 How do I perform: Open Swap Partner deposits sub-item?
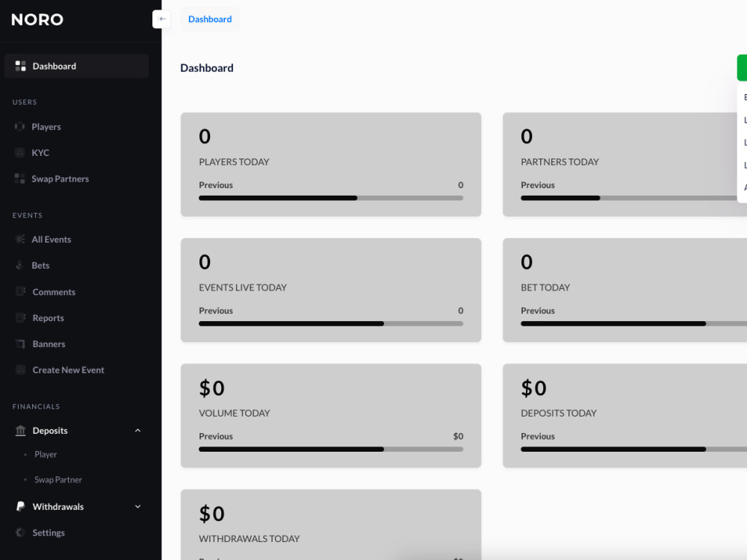[58, 479]
